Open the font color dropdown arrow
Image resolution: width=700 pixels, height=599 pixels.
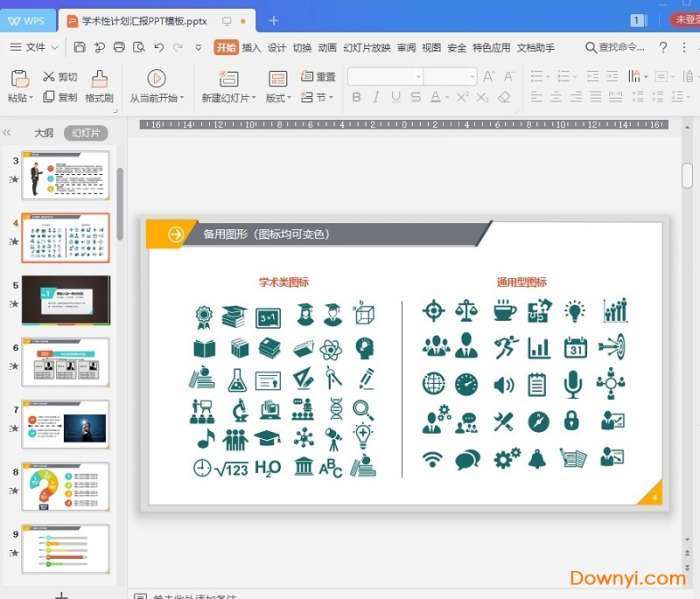pos(447,97)
